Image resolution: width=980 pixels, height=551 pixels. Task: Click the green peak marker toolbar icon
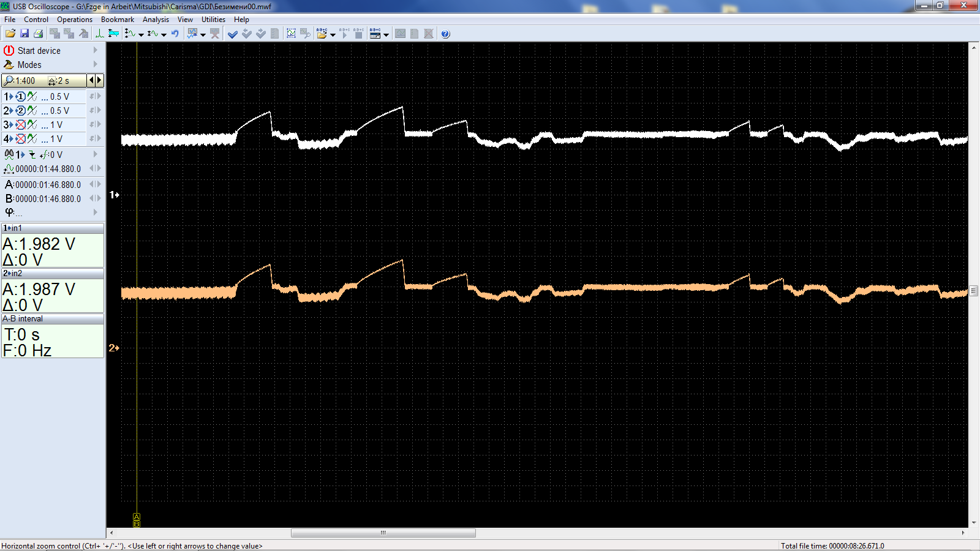click(x=99, y=34)
